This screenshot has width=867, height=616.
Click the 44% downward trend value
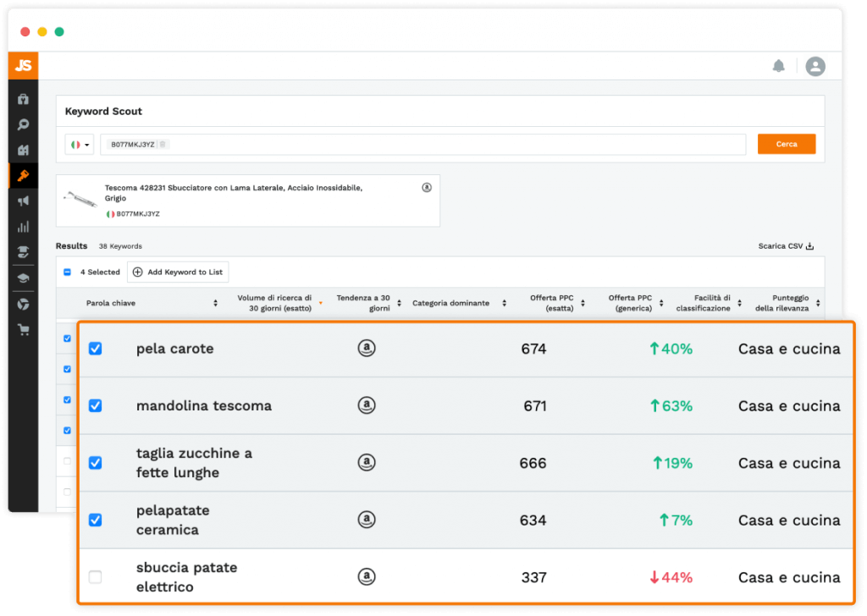point(671,577)
